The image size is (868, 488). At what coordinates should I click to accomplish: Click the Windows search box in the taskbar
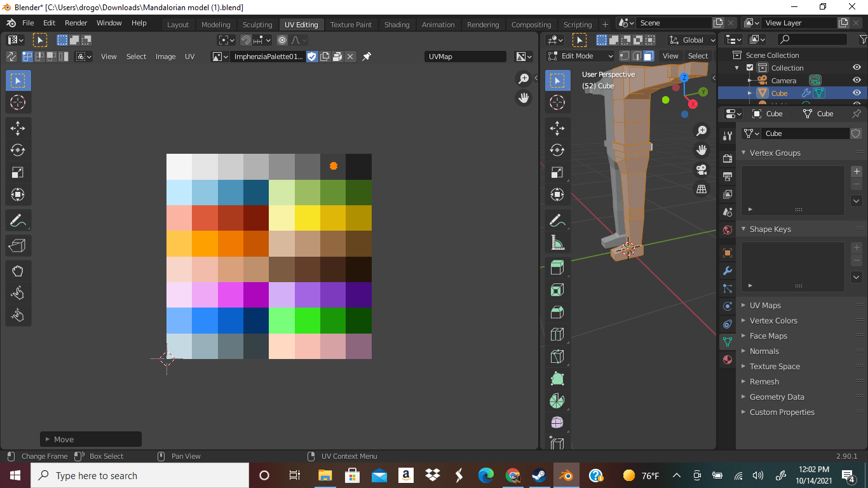[140, 475]
